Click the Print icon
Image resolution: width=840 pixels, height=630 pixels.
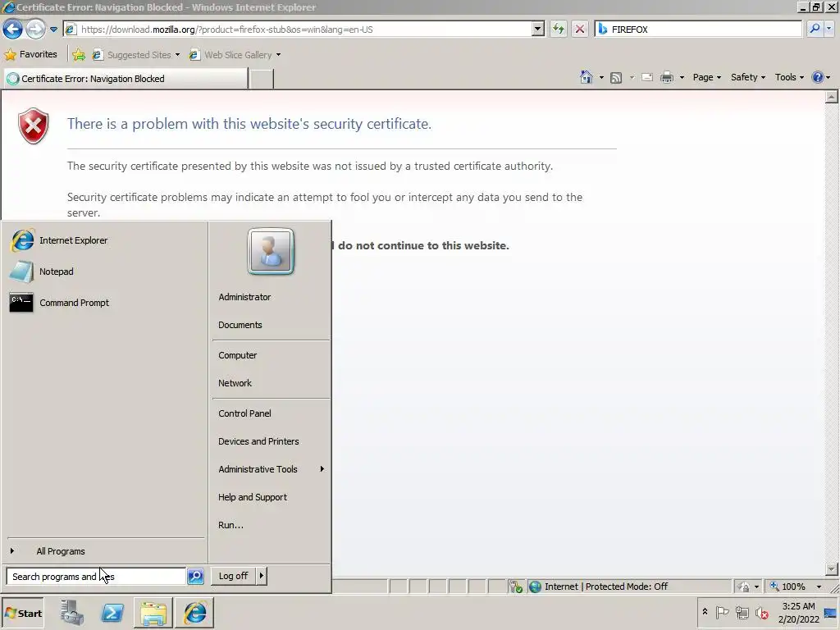click(666, 77)
